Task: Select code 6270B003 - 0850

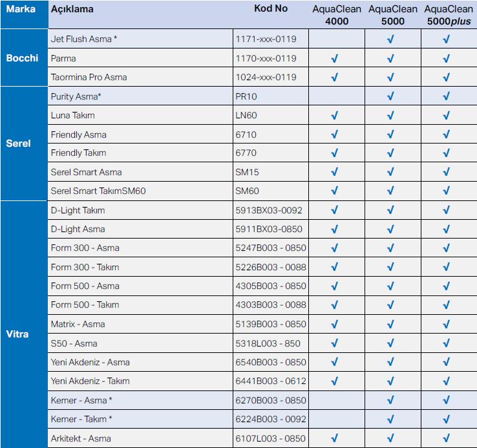Action: point(271,400)
